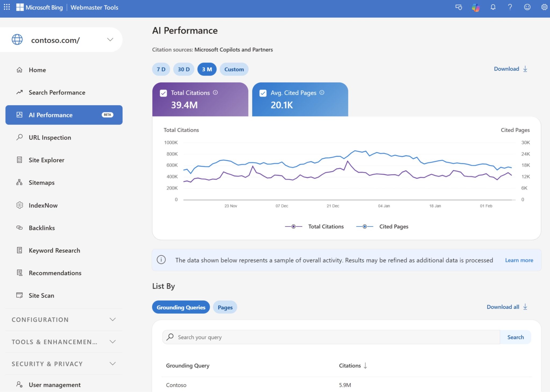Click the help question mark icon
This screenshot has height=392, width=550.
[510, 7]
